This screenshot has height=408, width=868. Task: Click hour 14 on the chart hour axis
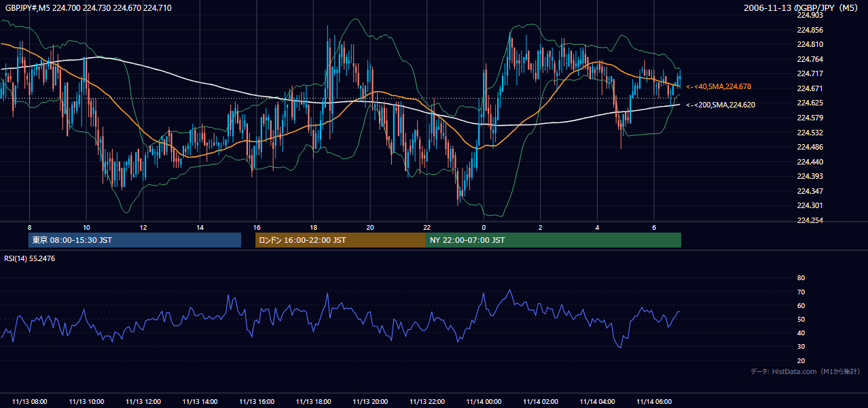(x=200, y=227)
